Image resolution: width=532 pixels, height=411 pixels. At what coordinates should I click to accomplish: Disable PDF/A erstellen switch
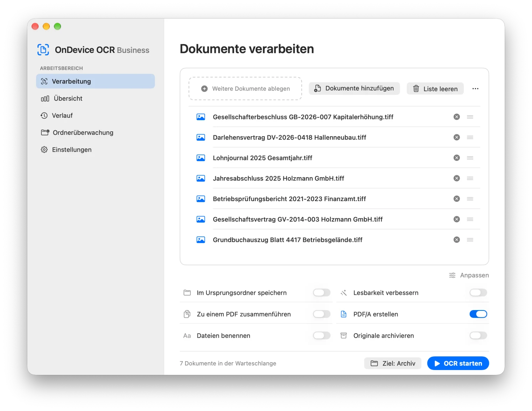478,314
